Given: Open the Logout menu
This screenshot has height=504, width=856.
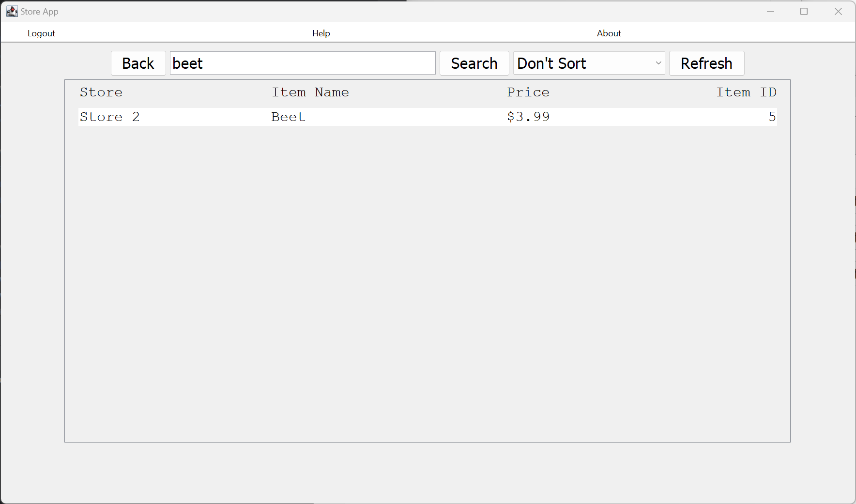Looking at the screenshot, I should (x=41, y=33).
